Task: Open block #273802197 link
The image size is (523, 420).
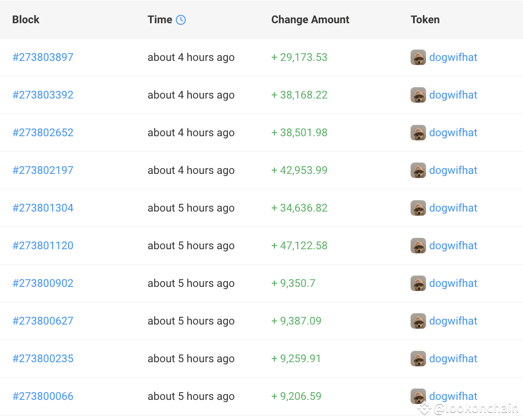Action: (x=43, y=170)
